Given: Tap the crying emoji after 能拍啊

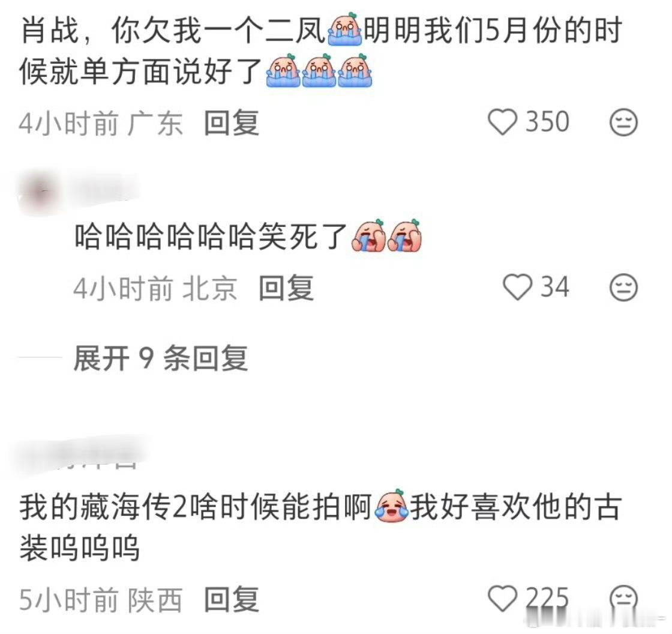Looking at the screenshot, I should point(392,507).
